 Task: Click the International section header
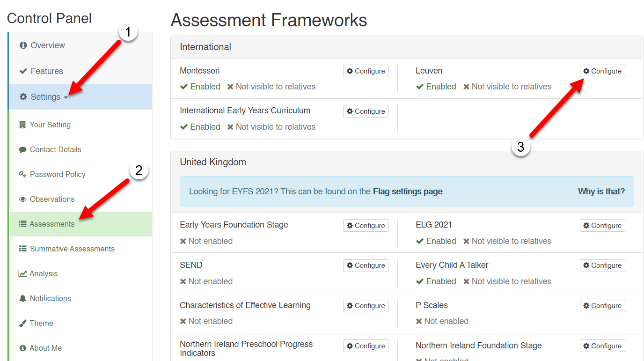(x=407, y=47)
